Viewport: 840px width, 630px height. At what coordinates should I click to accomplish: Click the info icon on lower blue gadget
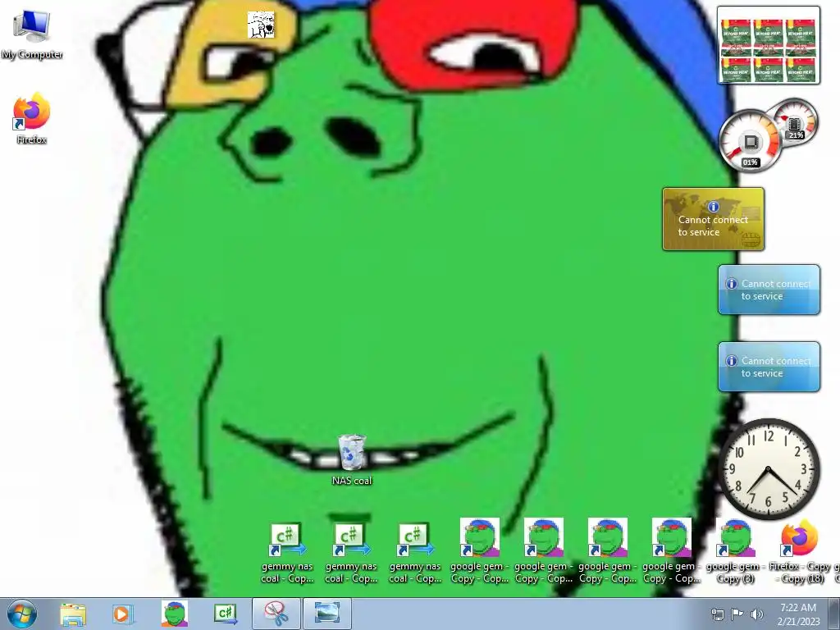[x=731, y=361]
